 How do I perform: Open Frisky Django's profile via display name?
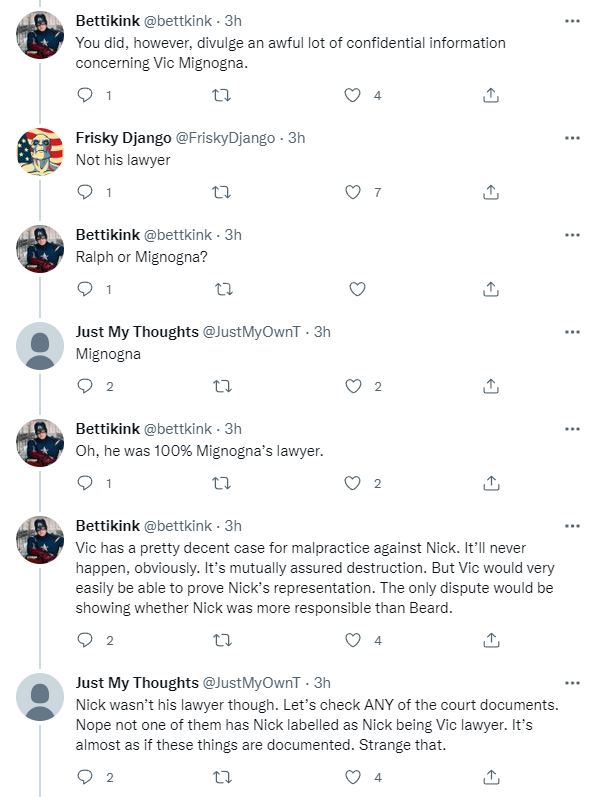pyautogui.click(x=123, y=138)
